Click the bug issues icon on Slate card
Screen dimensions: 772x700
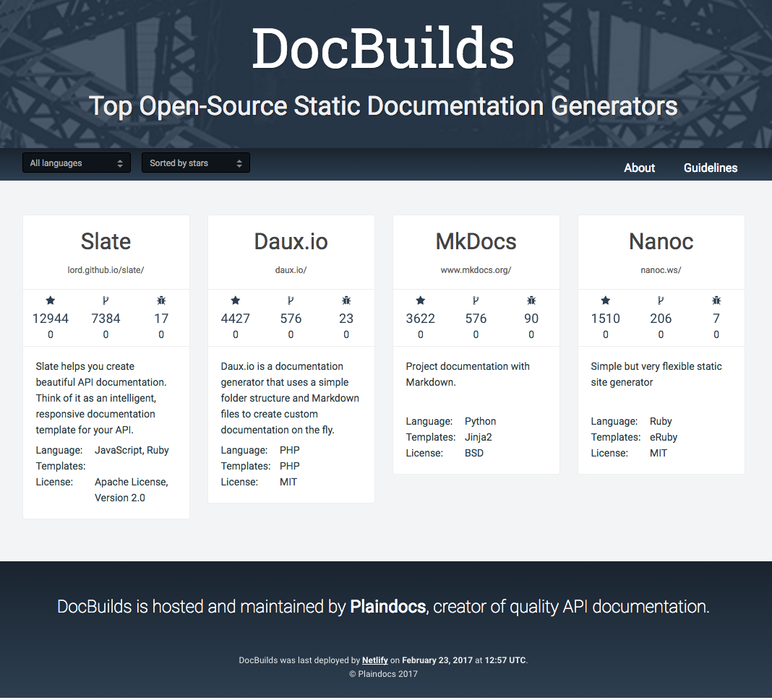(x=161, y=300)
